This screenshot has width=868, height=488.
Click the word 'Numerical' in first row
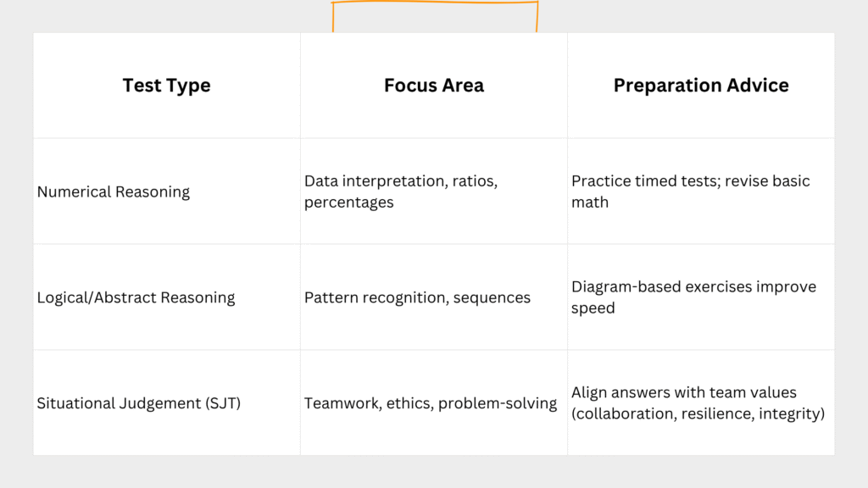[x=73, y=191]
